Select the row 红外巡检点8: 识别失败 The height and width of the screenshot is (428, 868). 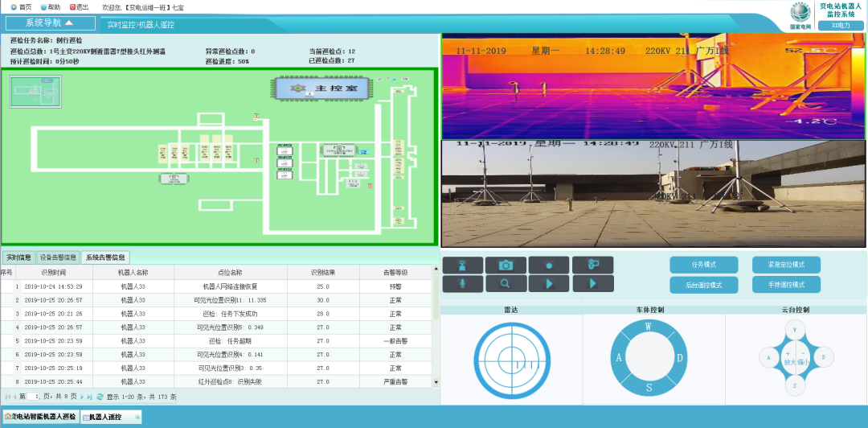click(216, 381)
